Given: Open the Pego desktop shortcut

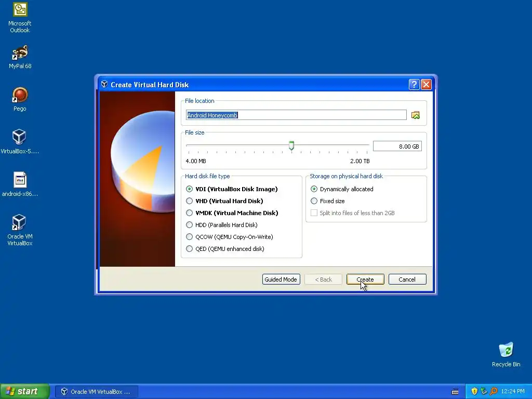Looking at the screenshot, I should [20, 99].
